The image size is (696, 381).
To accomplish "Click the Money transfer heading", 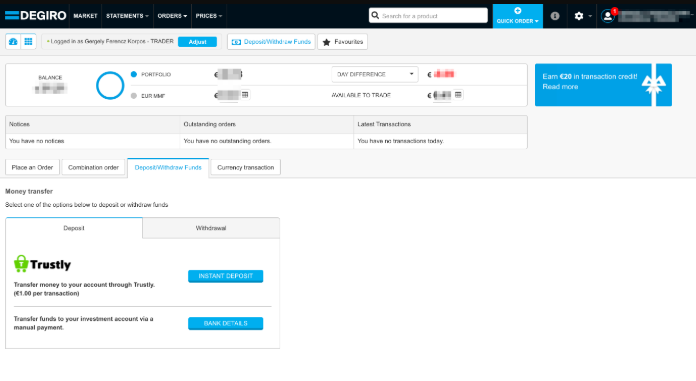I will pos(29,191).
